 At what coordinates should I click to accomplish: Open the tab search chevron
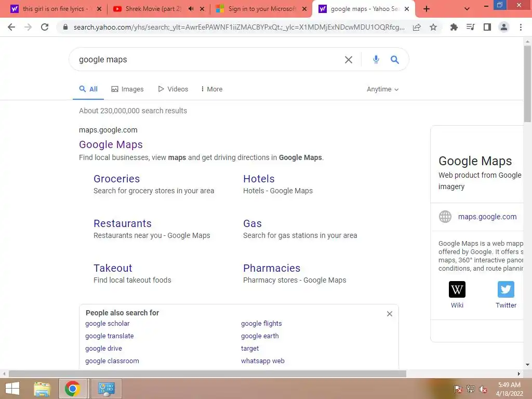(467, 9)
